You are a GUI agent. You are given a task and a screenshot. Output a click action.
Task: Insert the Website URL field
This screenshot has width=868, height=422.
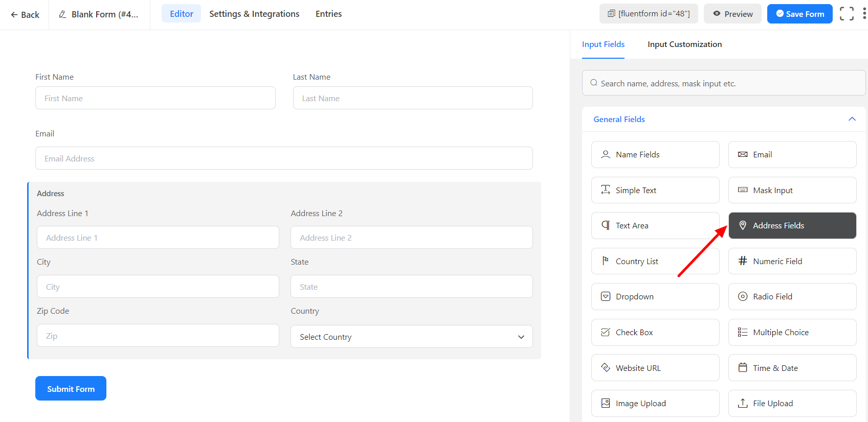655,368
